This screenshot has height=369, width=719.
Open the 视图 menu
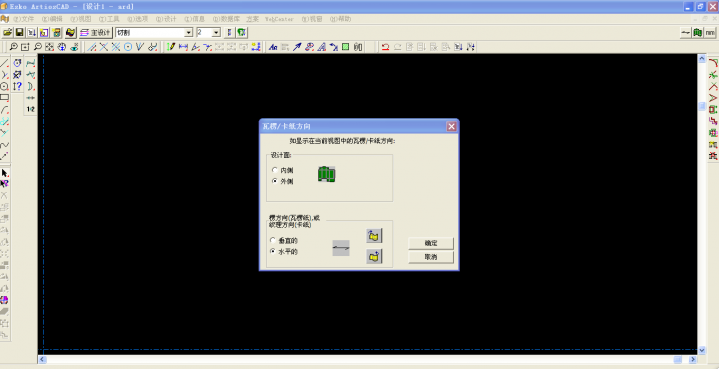pyautogui.click(x=81, y=19)
